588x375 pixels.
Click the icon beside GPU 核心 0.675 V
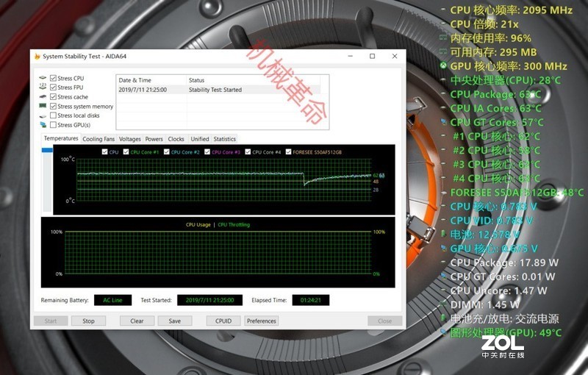click(x=444, y=249)
